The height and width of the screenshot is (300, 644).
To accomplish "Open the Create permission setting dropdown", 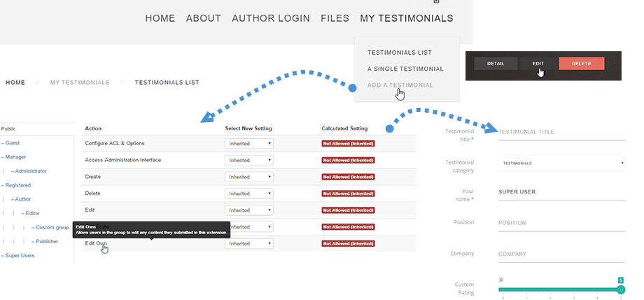I will 249,177.
